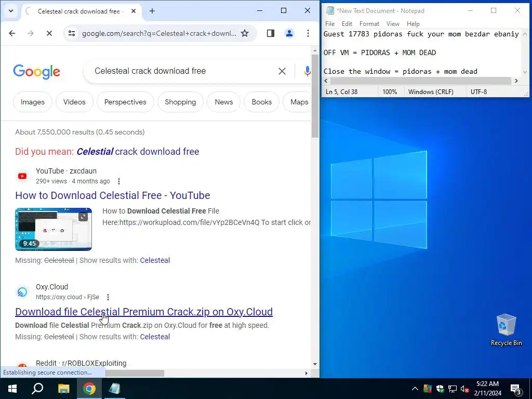Open options for Oxy.Cloud result
The height and width of the screenshot is (399, 532).
[108, 297]
